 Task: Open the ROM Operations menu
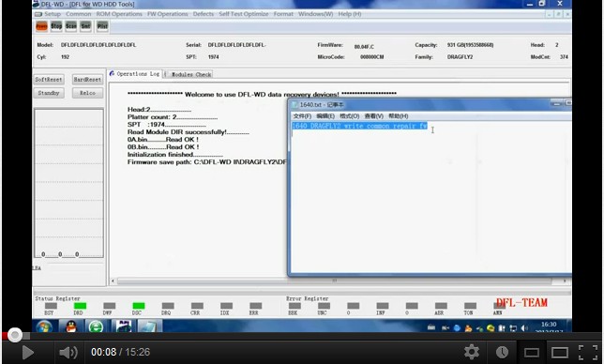pos(119,14)
